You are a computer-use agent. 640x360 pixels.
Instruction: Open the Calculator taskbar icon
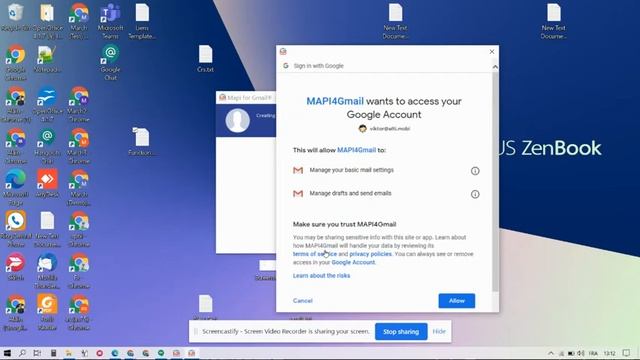tap(53, 353)
